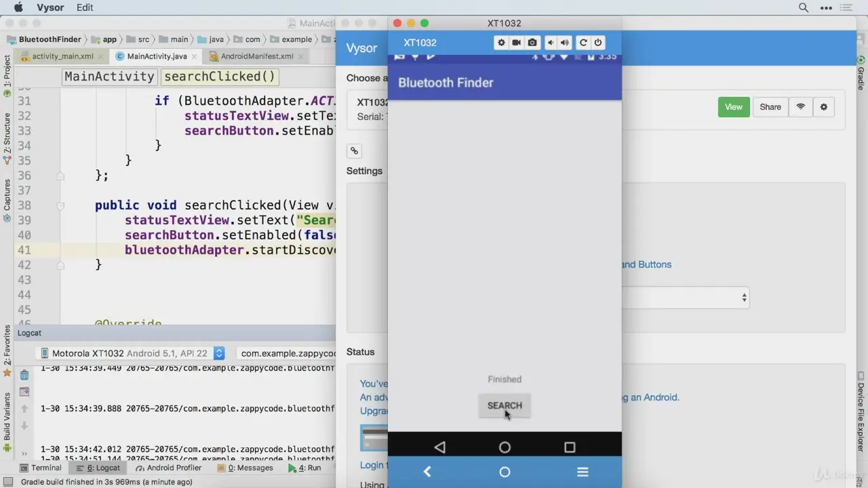Open the 4: Run tool window
The width and height of the screenshot is (868, 488).
304,468
